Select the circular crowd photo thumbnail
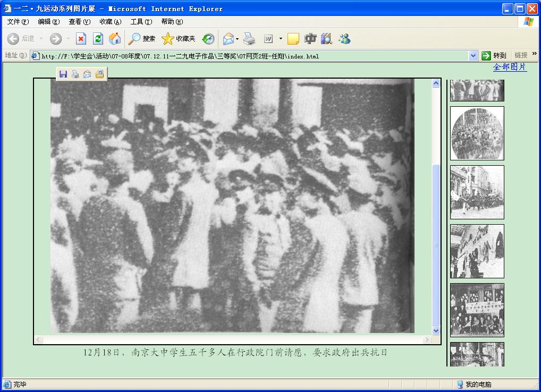 coord(477,133)
